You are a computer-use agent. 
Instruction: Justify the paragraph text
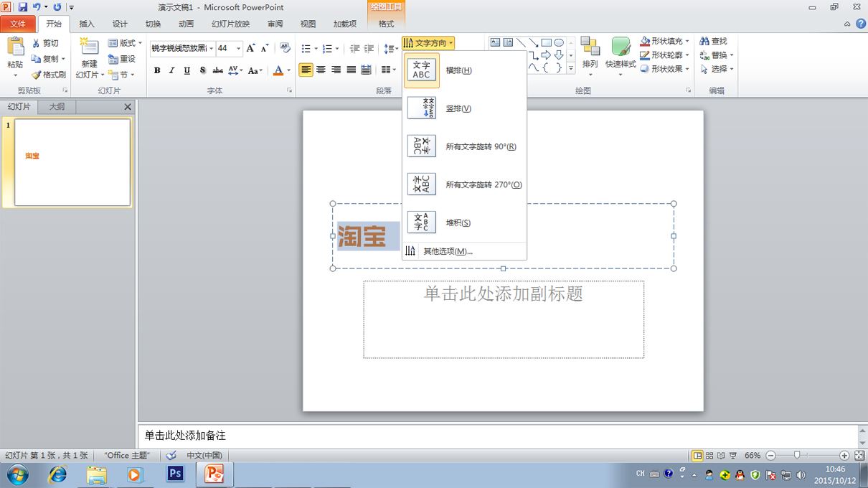352,70
